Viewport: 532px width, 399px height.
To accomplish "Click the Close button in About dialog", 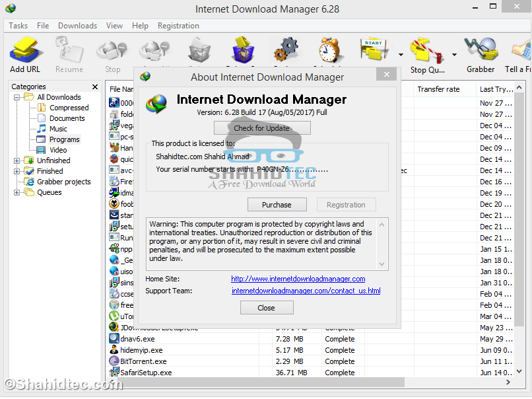I will tap(267, 308).
